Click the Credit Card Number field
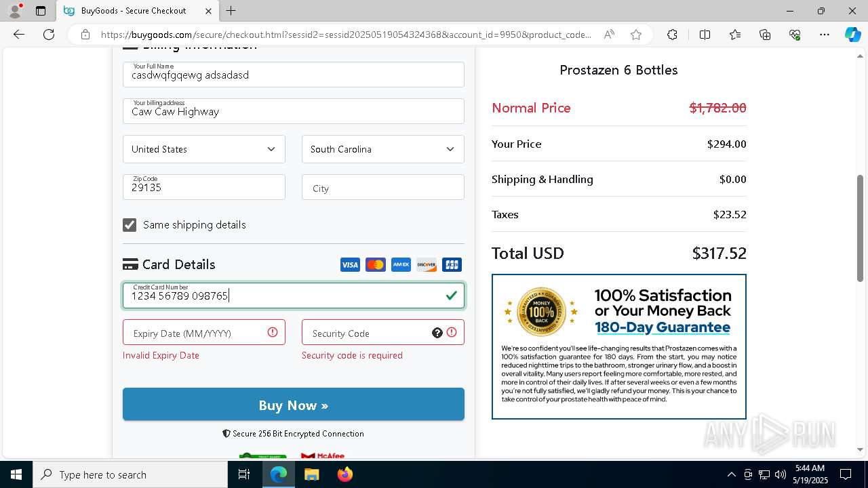Viewport: 868px width, 488px height. 294,296
